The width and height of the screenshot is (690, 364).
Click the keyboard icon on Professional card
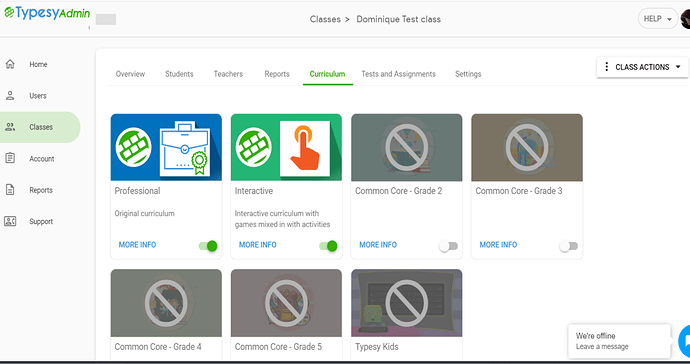click(x=133, y=147)
